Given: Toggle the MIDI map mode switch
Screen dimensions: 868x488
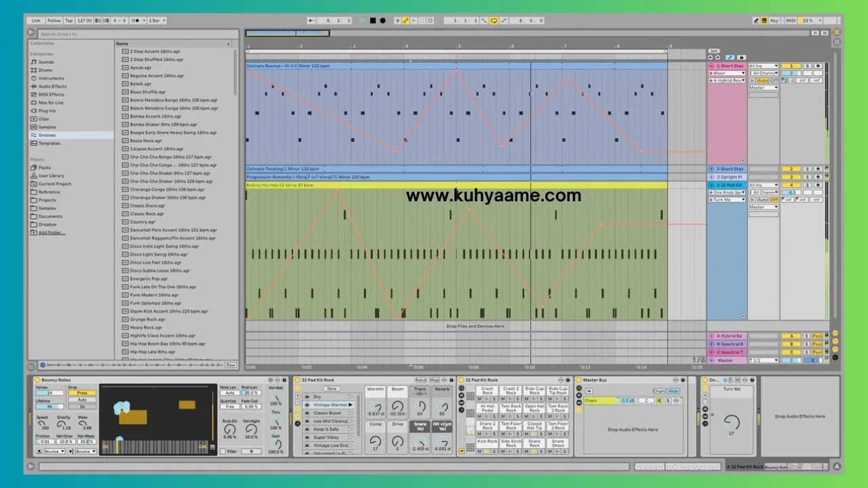Looking at the screenshot, I should [x=791, y=20].
